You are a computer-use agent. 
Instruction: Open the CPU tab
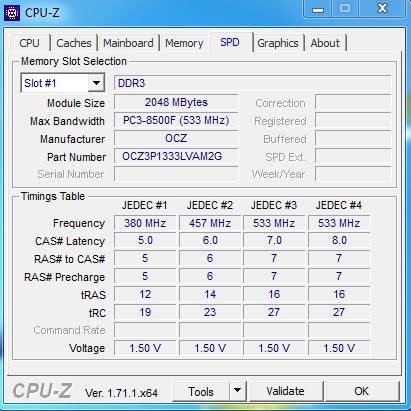[29, 43]
